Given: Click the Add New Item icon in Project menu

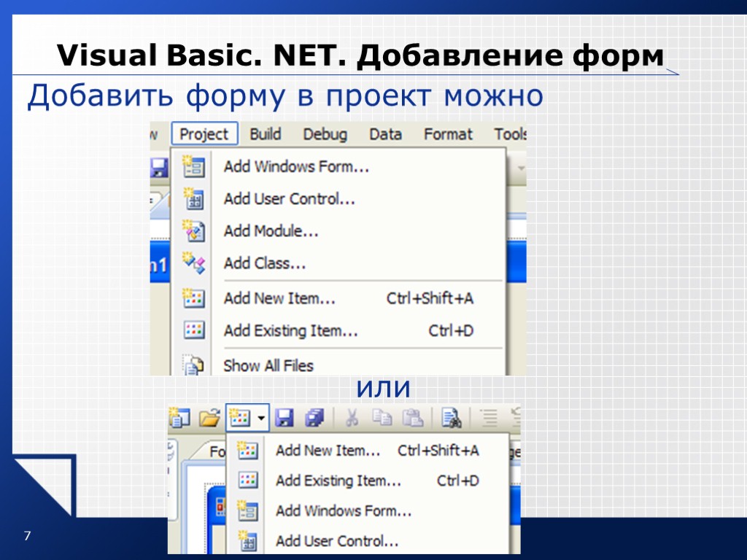Looking at the screenshot, I should pyautogui.click(x=193, y=298).
